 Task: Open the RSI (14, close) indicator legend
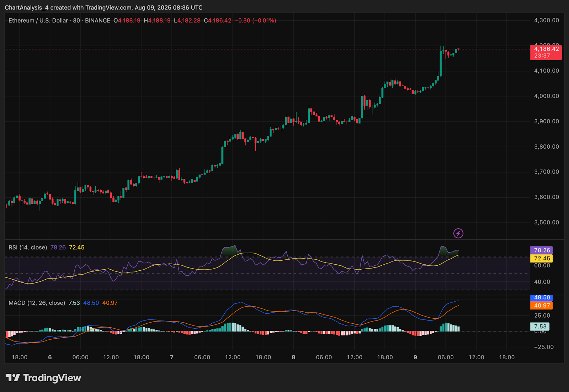28,248
